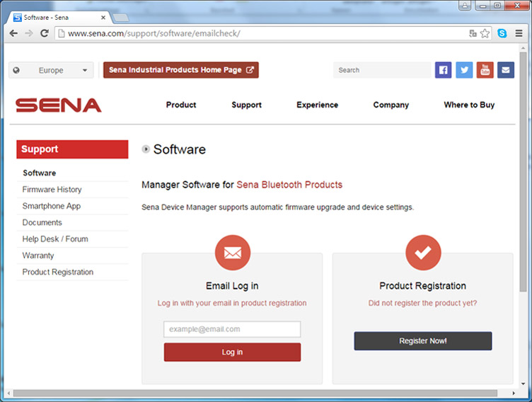Click the email envelope icon in header
This screenshot has height=402, width=532.
506,70
